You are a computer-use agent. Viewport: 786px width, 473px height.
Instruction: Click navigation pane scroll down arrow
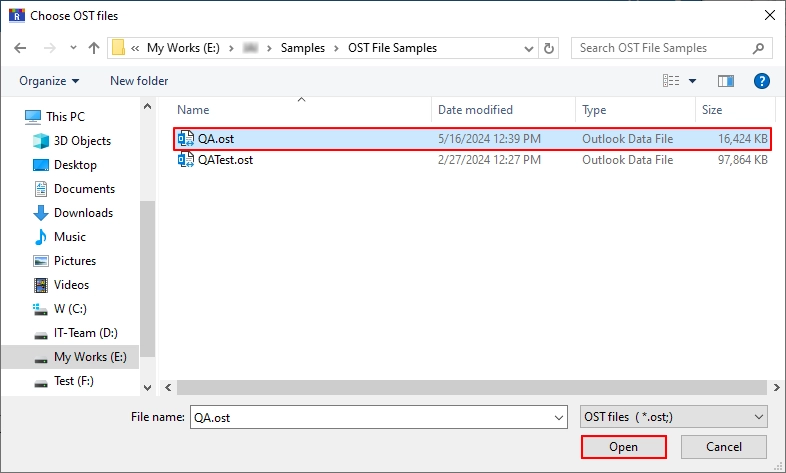pyautogui.click(x=147, y=388)
